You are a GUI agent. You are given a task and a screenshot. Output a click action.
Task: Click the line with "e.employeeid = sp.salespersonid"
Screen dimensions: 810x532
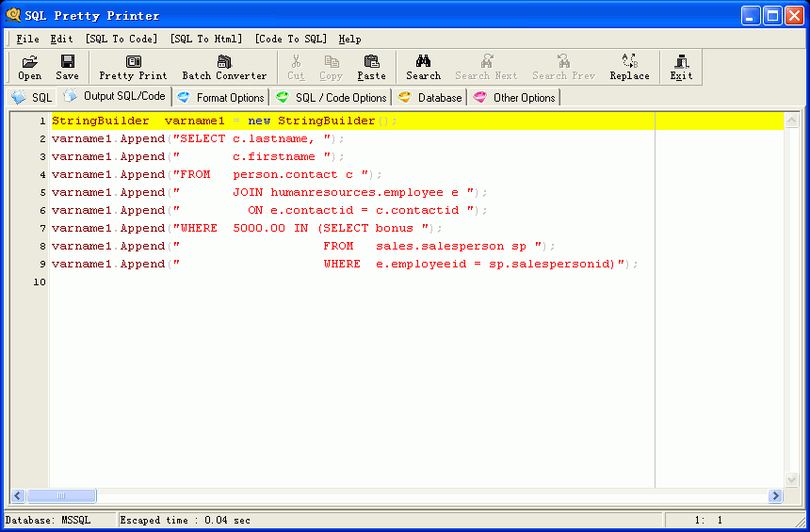(x=345, y=264)
